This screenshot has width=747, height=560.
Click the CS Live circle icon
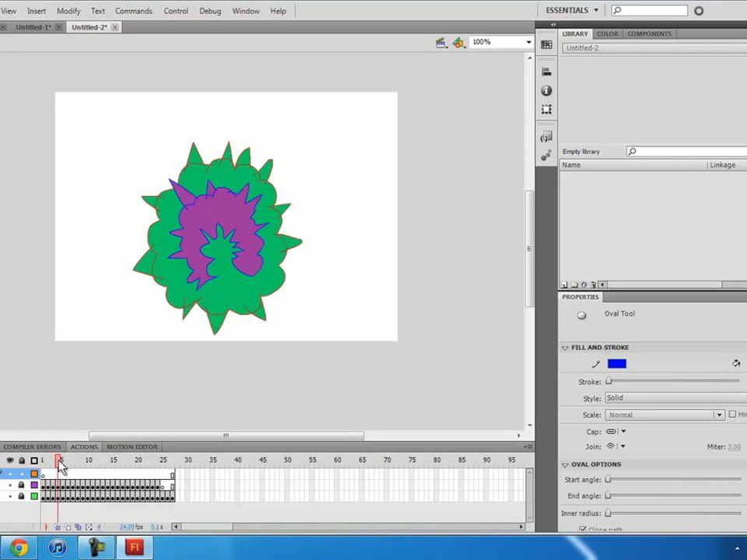pyautogui.click(x=699, y=10)
